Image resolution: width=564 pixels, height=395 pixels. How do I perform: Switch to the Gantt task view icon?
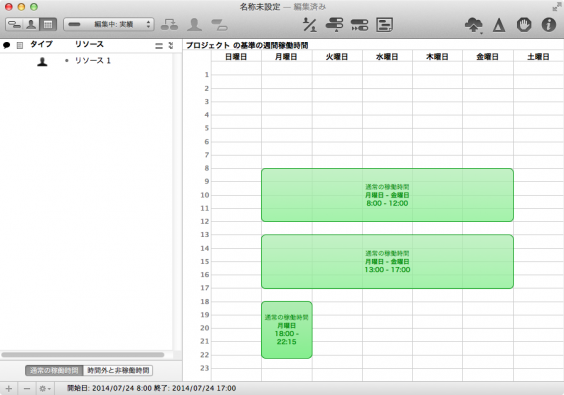[x=14, y=24]
